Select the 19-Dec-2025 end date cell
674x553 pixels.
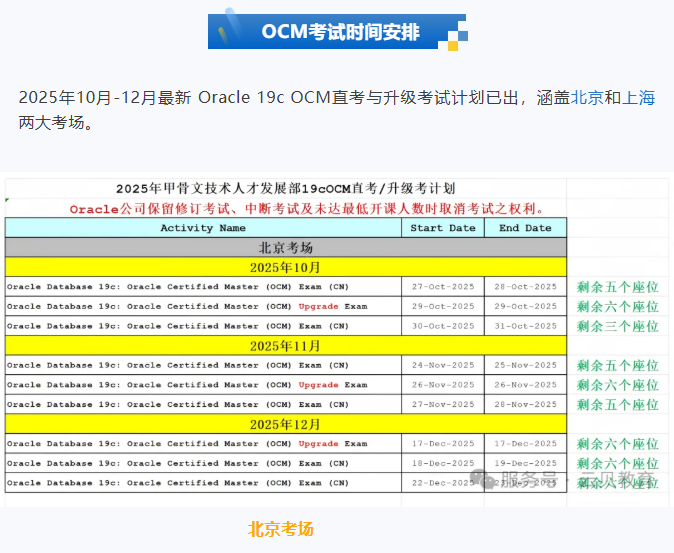tap(525, 463)
